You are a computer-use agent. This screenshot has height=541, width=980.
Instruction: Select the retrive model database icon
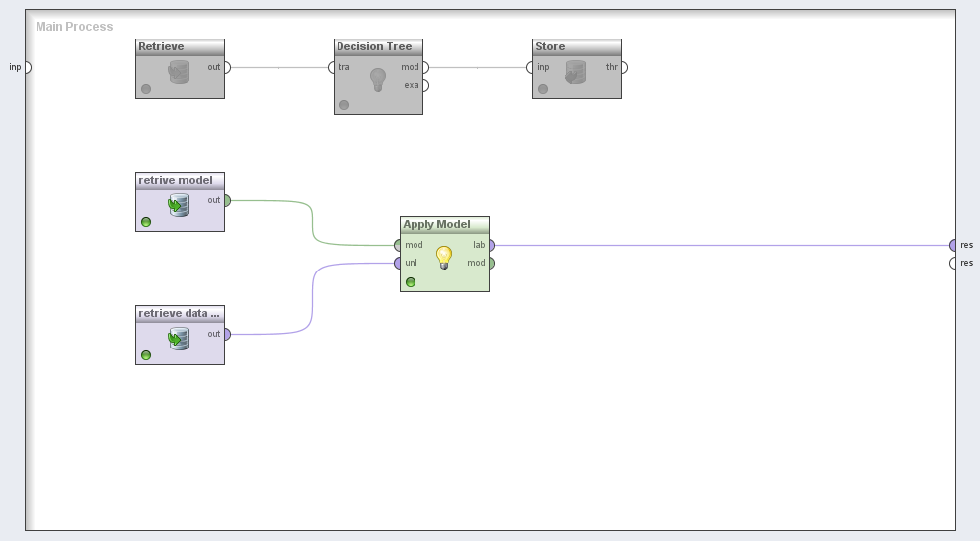[179, 205]
